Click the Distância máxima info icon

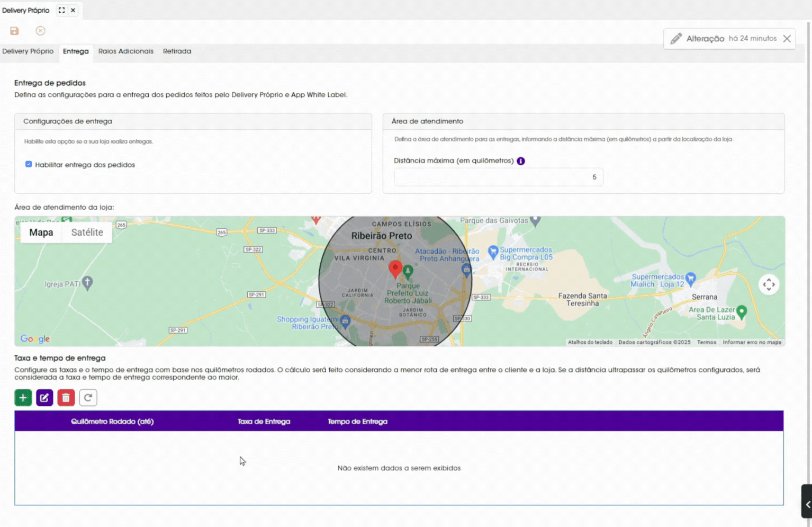521,161
